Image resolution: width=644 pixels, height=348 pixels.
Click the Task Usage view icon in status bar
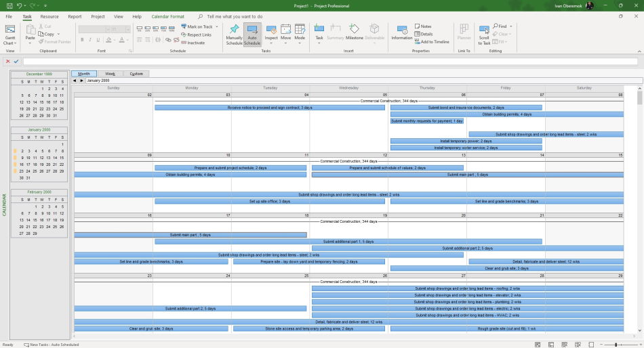tap(551, 345)
